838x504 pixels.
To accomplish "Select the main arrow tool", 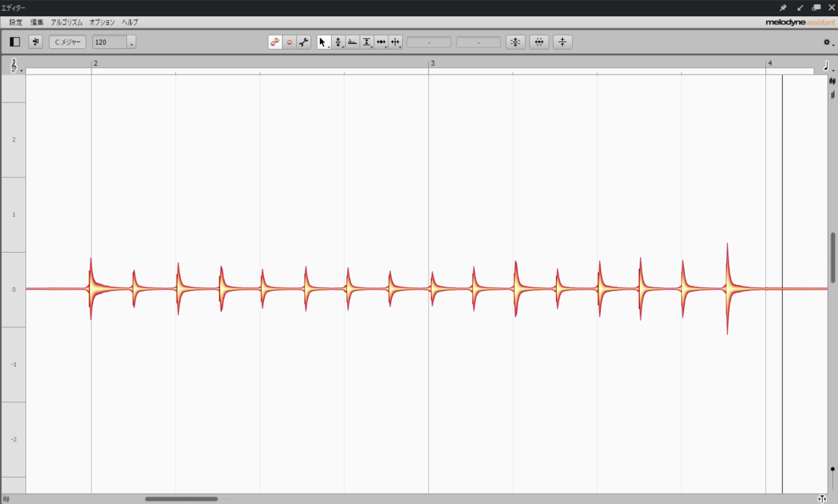I will (x=322, y=42).
